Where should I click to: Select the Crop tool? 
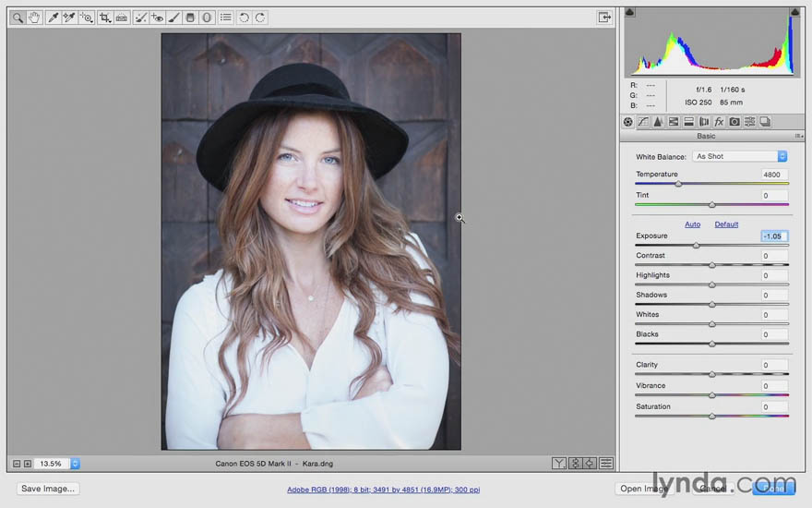(105, 18)
